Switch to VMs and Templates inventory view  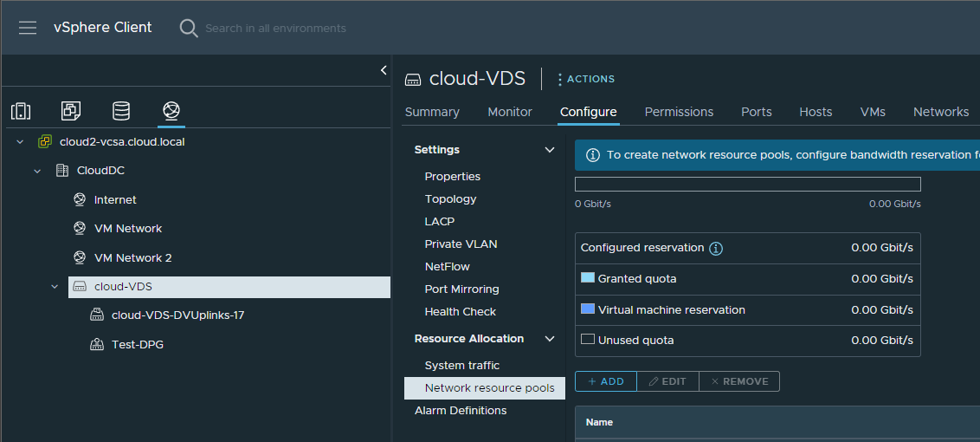click(71, 111)
